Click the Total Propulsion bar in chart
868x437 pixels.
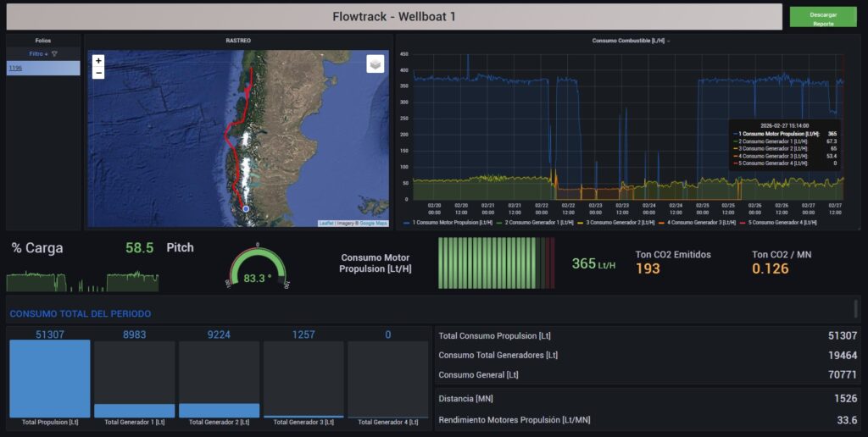pyautogui.click(x=49, y=379)
